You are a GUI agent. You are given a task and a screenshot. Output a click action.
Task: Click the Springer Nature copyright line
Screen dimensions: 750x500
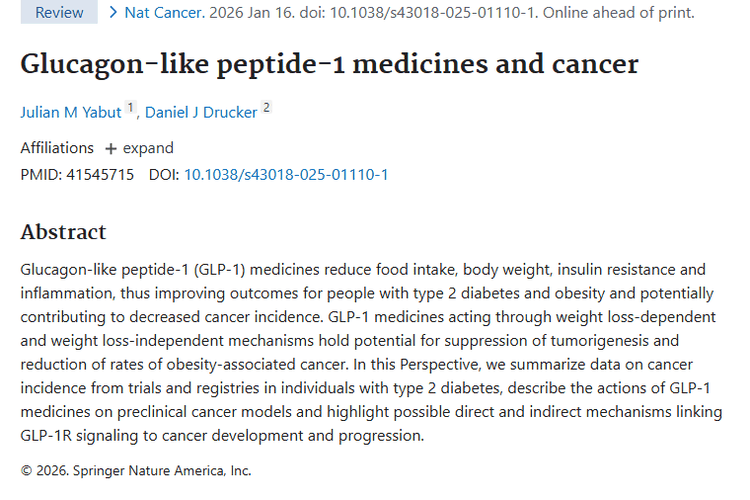tap(136, 470)
